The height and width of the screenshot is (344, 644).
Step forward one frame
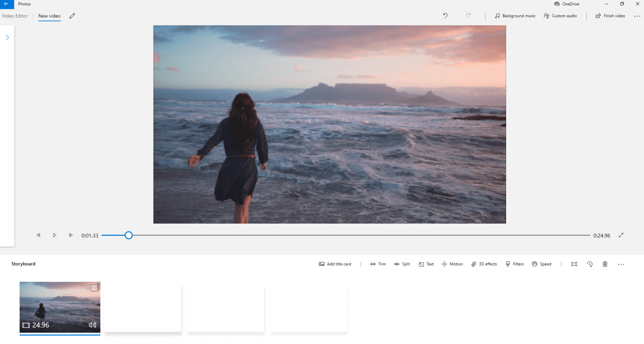coord(70,235)
